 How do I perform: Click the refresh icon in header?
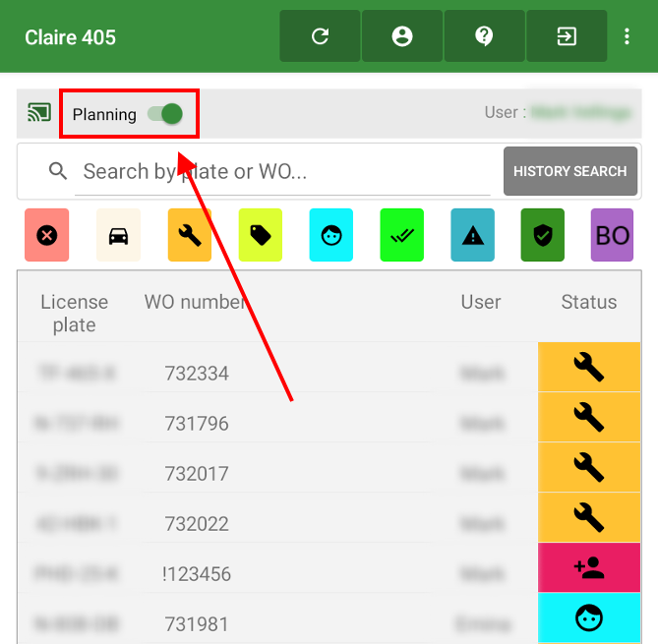click(x=320, y=36)
